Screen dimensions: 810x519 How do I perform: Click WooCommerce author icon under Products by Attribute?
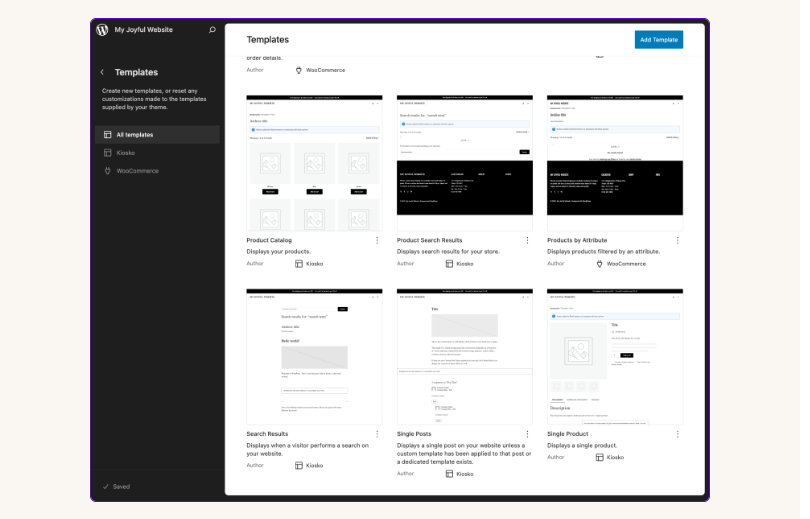(600, 264)
